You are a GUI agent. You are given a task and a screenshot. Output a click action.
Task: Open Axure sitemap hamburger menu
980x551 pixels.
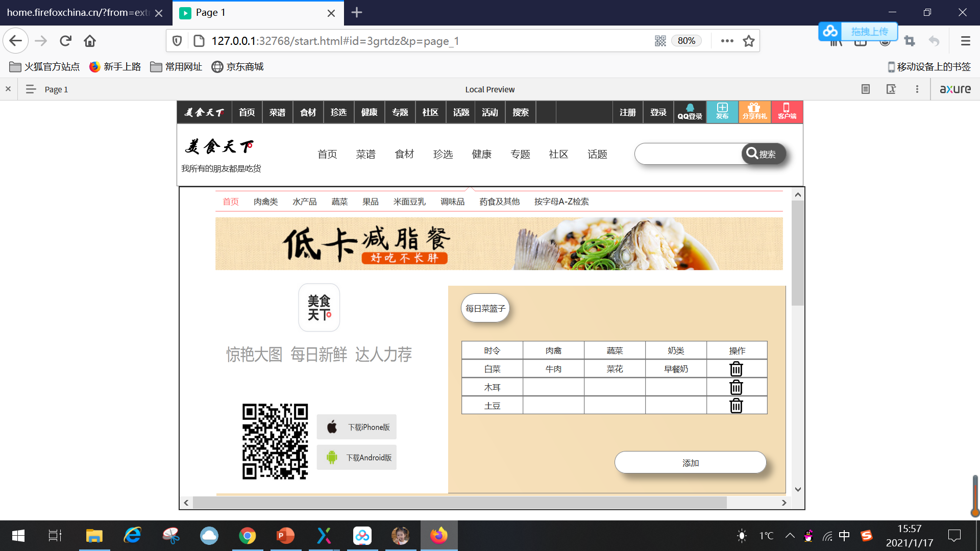(x=31, y=89)
